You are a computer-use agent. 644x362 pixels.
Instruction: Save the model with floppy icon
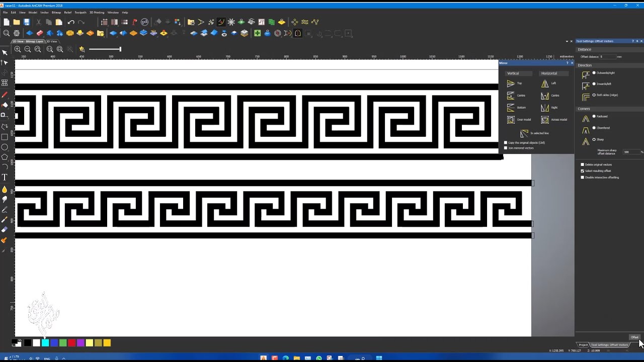click(27, 22)
